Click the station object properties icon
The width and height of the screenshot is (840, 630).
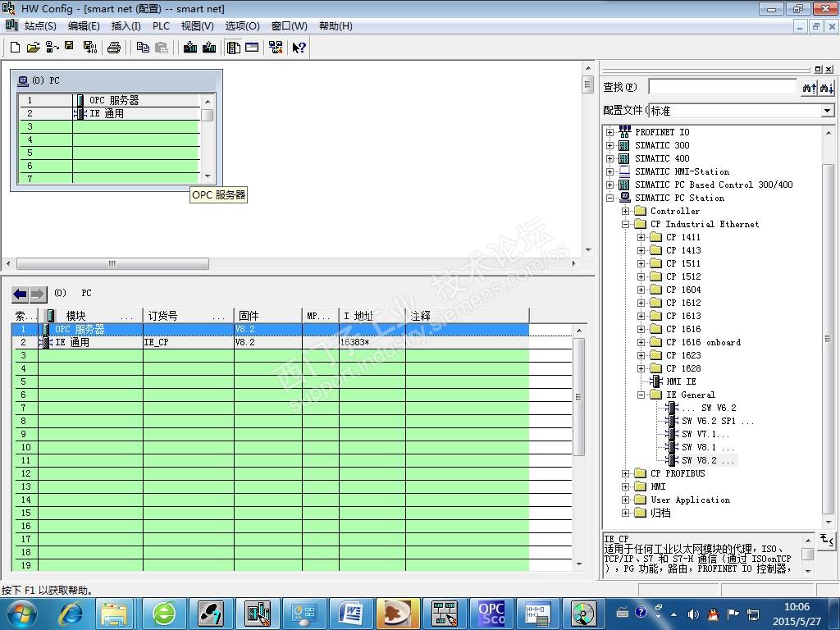pos(252,47)
